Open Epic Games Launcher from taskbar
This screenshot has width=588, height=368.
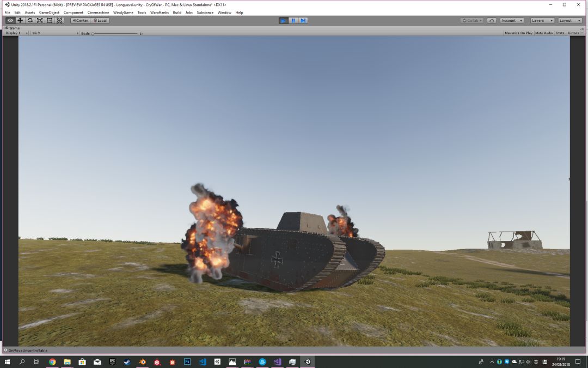tap(112, 362)
